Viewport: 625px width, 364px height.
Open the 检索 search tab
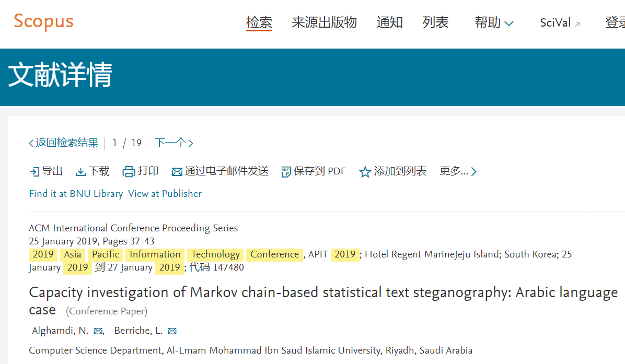(259, 22)
